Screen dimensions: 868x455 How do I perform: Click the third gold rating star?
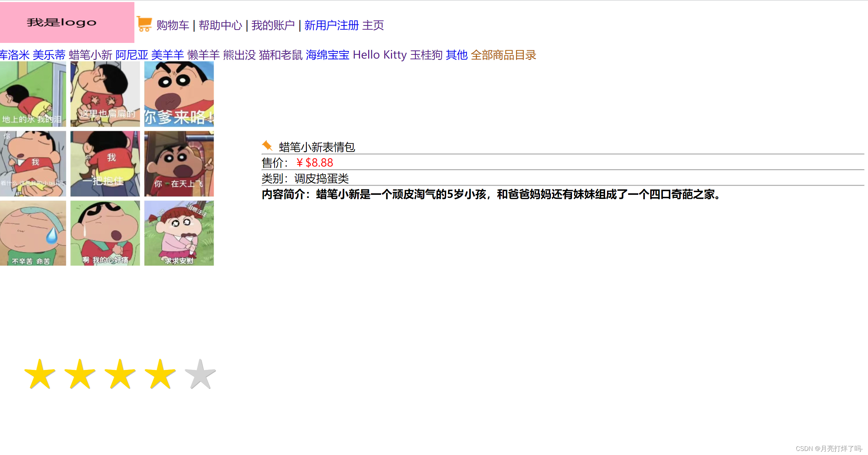120,374
